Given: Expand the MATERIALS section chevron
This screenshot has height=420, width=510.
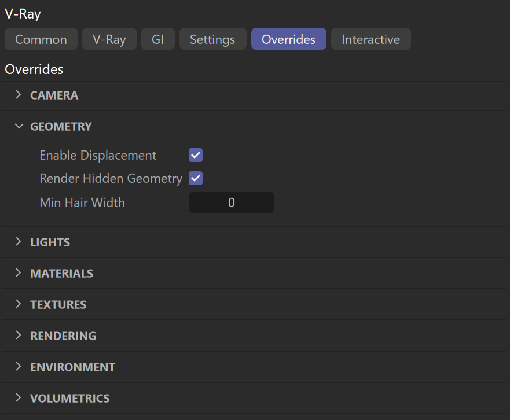Looking at the screenshot, I should (x=19, y=272).
